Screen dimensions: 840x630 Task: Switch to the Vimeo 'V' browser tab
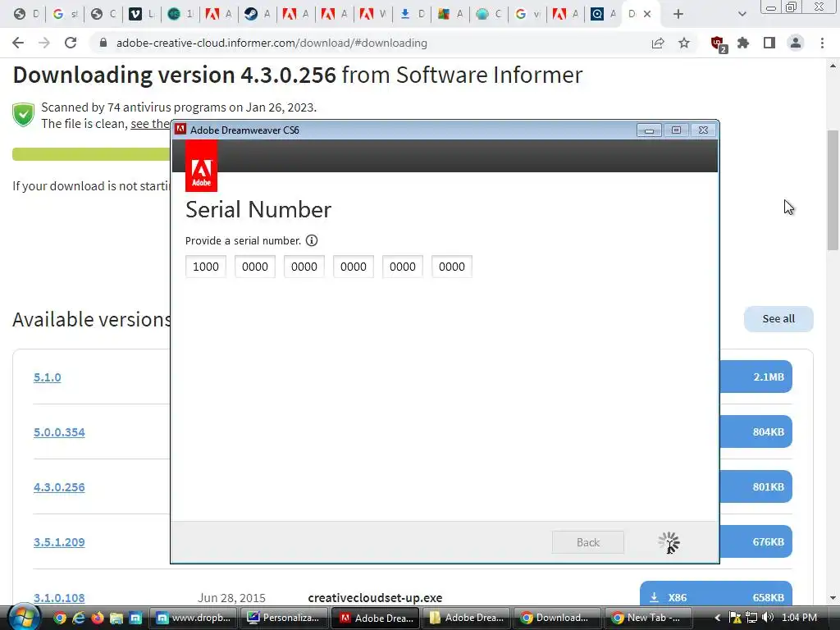[142, 14]
